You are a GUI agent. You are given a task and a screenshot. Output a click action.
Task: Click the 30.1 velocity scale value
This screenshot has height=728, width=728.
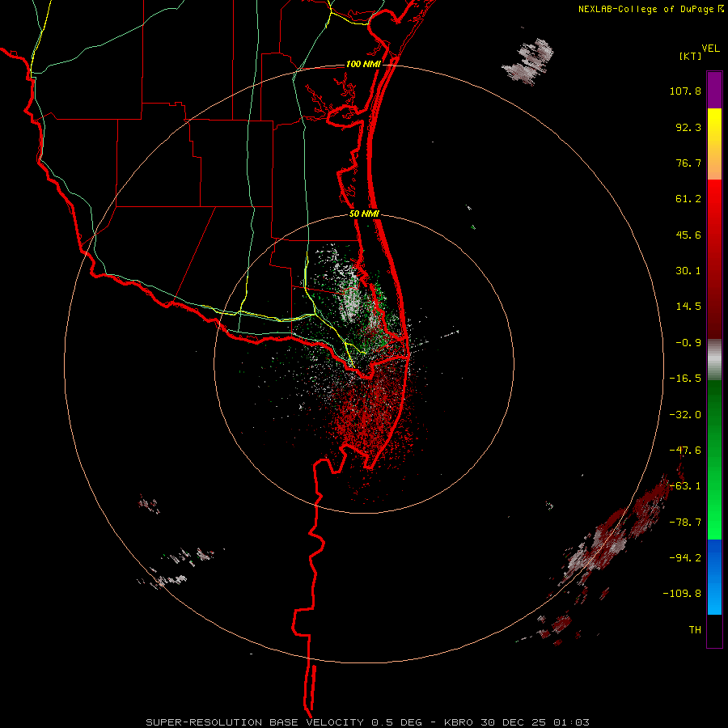(688, 271)
